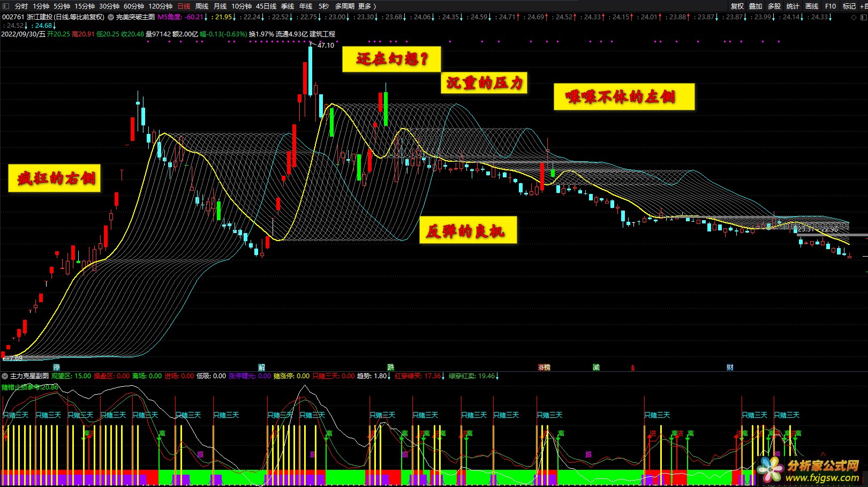Viewport: 868px width, 487px height.
Task: Toggle the right side panel icon
Action: [863, 17]
